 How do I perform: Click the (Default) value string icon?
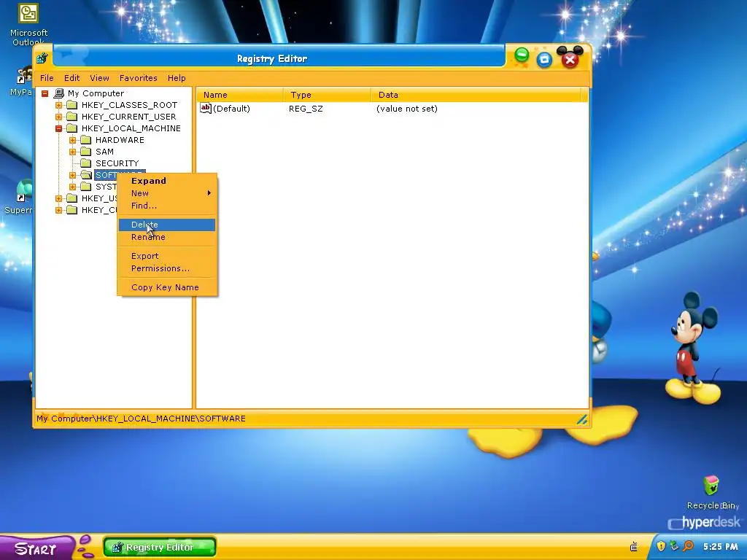point(205,109)
